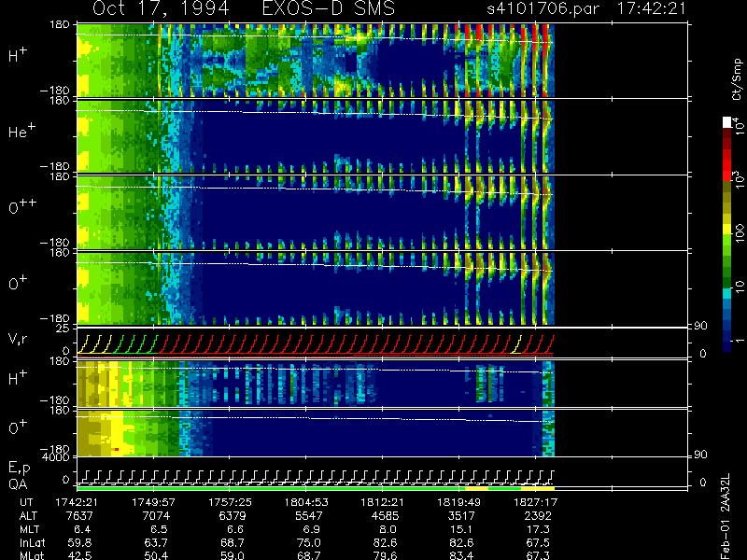Click the MLat value "79.6"

[386, 555]
